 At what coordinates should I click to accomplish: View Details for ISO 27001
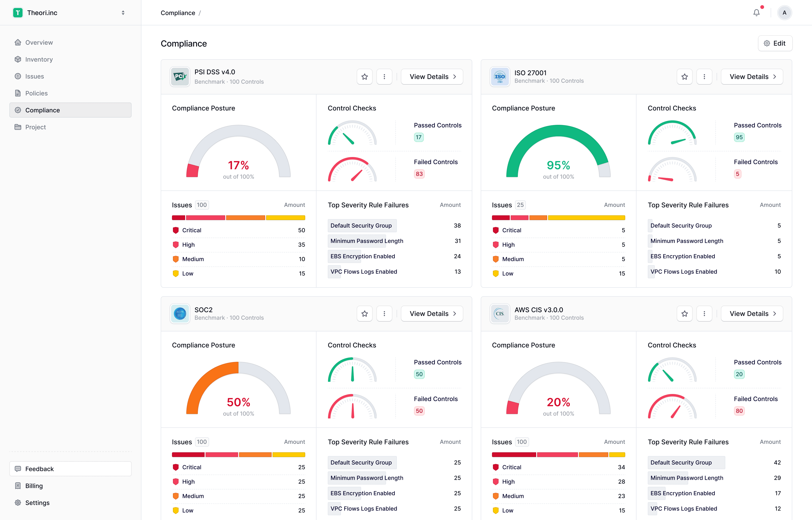pos(752,77)
